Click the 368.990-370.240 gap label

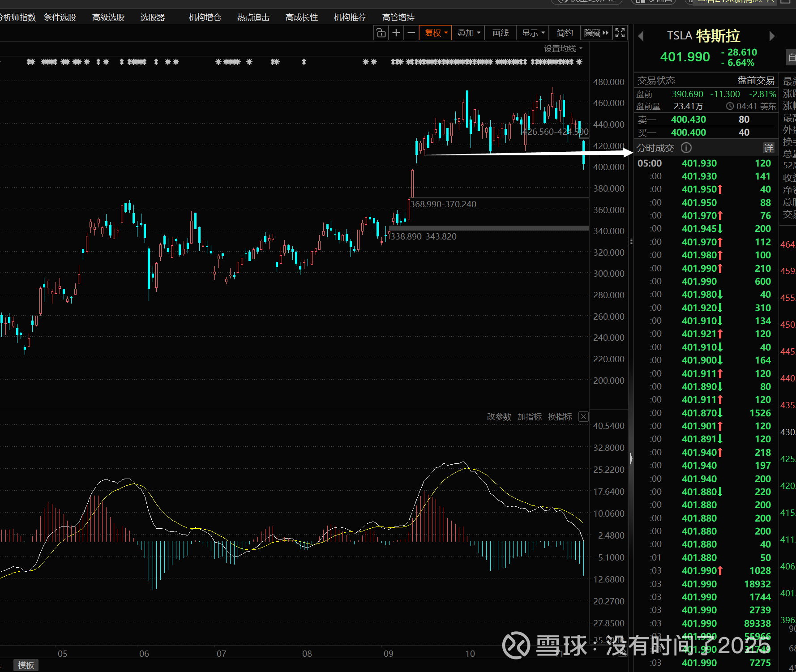[443, 204]
